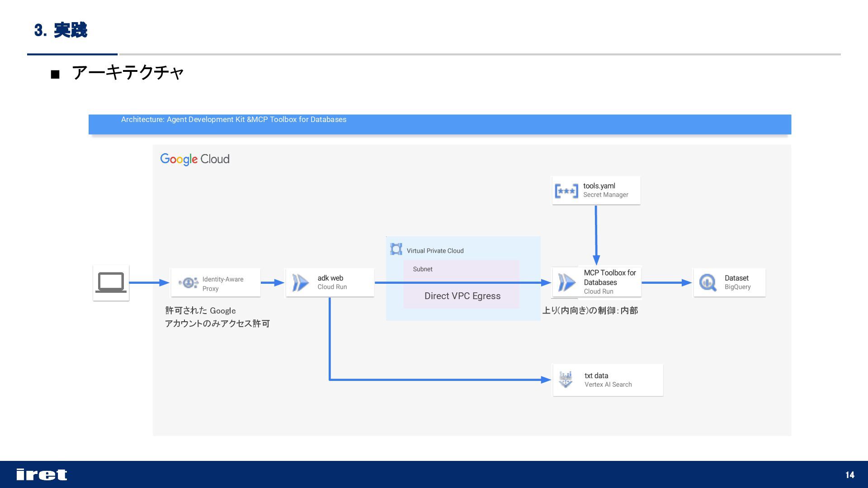868x488 pixels.
Task: Click the 'アーキテクチャ' heading
Action: (127, 72)
